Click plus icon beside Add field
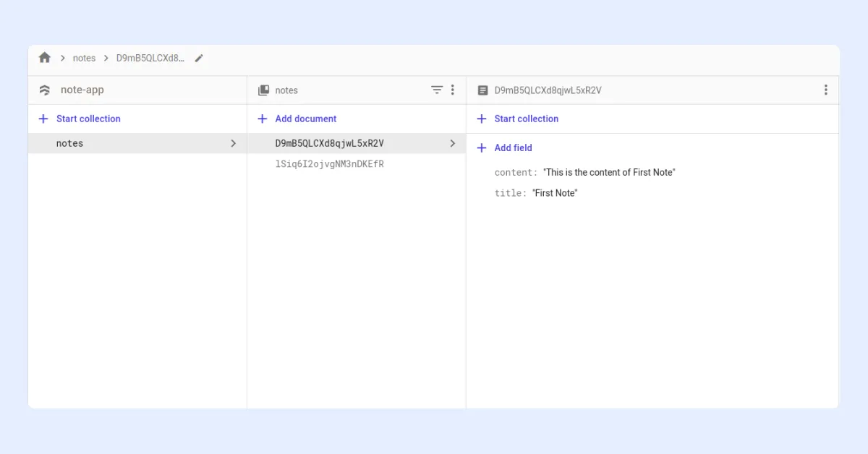Viewport: 868px width, 454px height. [x=482, y=147]
